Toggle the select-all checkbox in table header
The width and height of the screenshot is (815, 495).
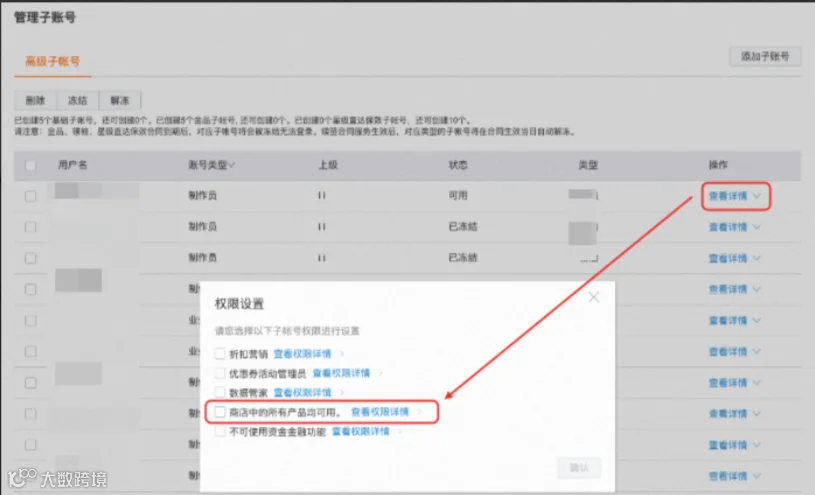[31, 165]
